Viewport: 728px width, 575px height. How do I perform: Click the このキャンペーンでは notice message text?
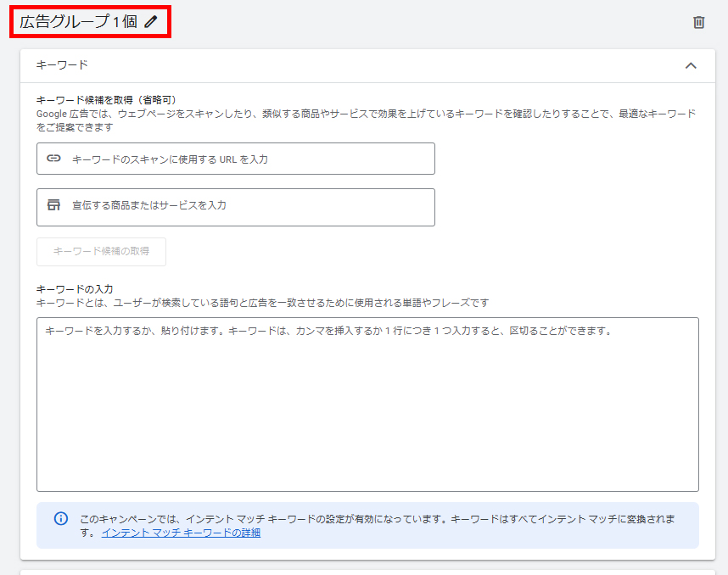click(x=373, y=518)
